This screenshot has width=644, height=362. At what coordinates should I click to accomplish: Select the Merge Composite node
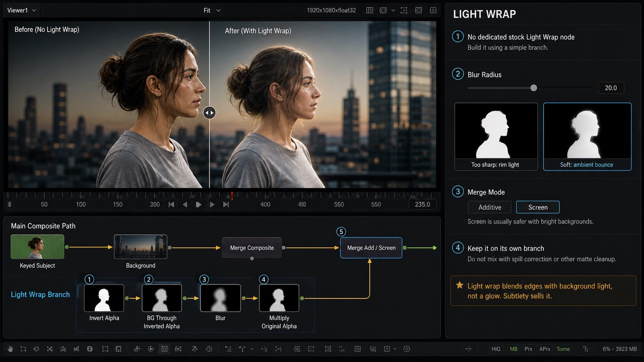point(252,248)
